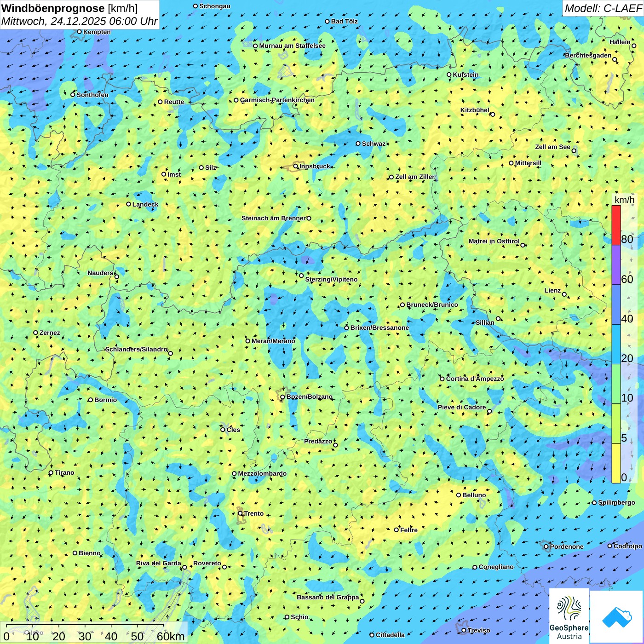644x644 pixels.
Task: Click the Zell am Ziller label
Action: pos(415,177)
